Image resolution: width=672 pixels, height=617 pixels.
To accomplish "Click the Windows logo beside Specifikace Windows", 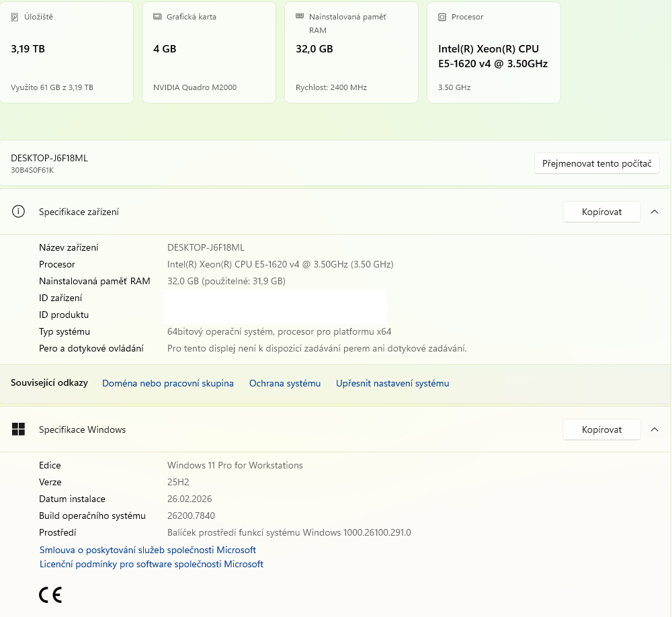I will (x=18, y=429).
